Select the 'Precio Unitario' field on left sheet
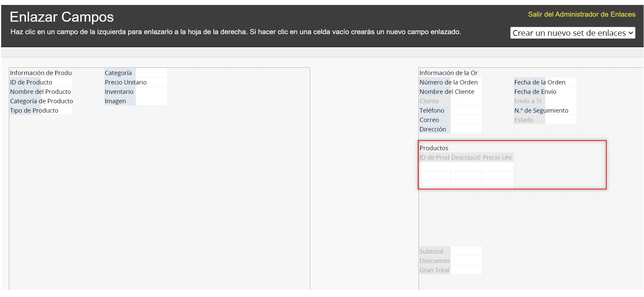The height and width of the screenshot is (297, 644). pos(126,82)
